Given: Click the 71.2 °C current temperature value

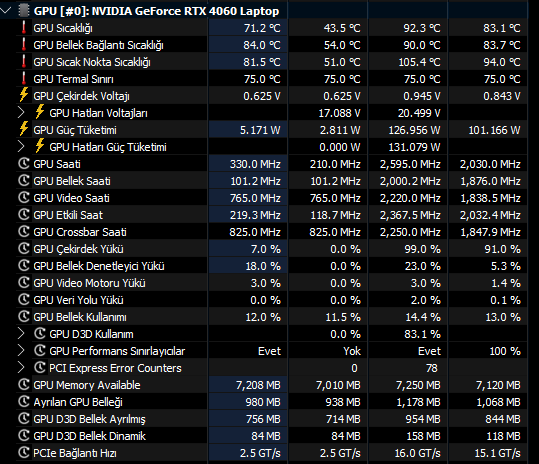Looking at the screenshot, I should (x=262, y=28).
